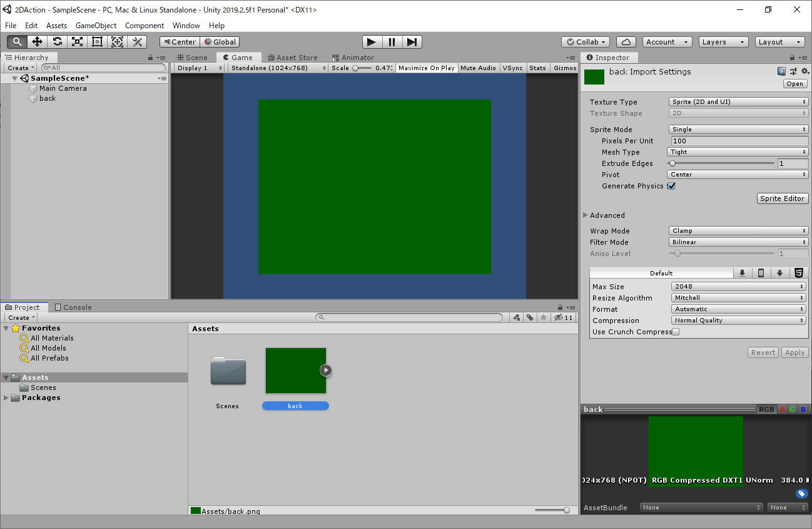This screenshot has height=529, width=812.
Task: Select the WebGL HTML5 platform tab icon
Action: (x=798, y=273)
